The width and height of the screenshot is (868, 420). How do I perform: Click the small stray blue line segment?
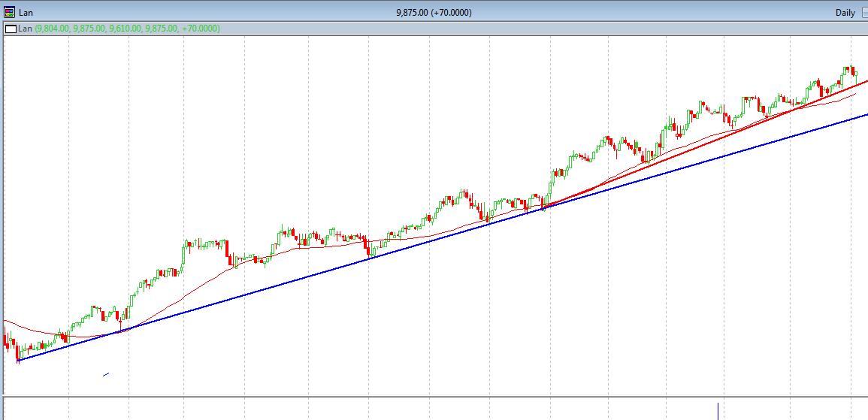coord(106,374)
